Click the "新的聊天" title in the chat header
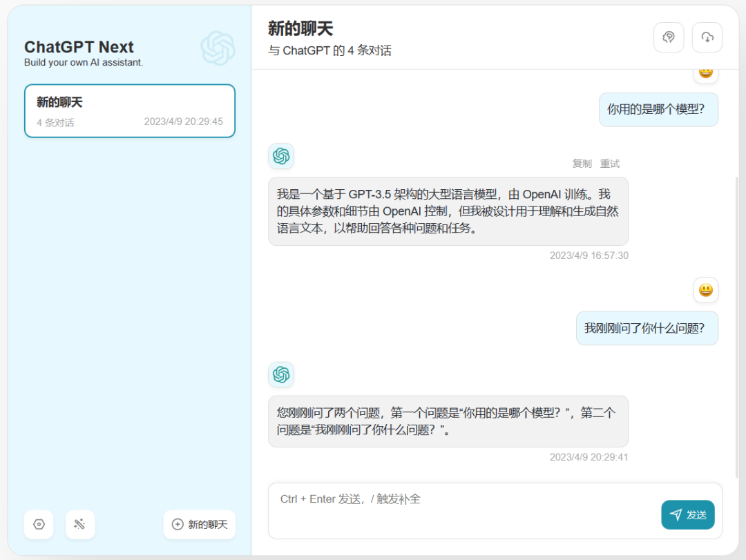This screenshot has width=746, height=560. coord(300,28)
